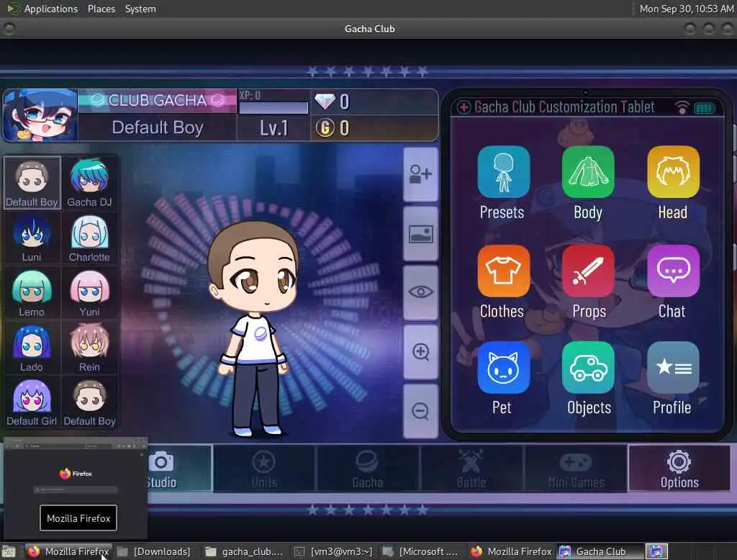This screenshot has height=560, width=737.
Task: Click the diamond gems counter
Action: coord(374,101)
